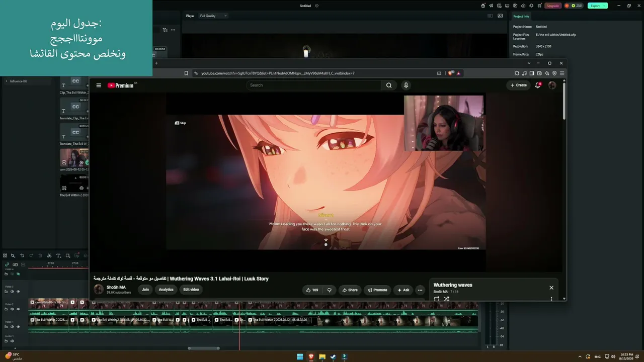Like the video showing 169 likes
This screenshot has height=362, width=644.
pos(312,290)
